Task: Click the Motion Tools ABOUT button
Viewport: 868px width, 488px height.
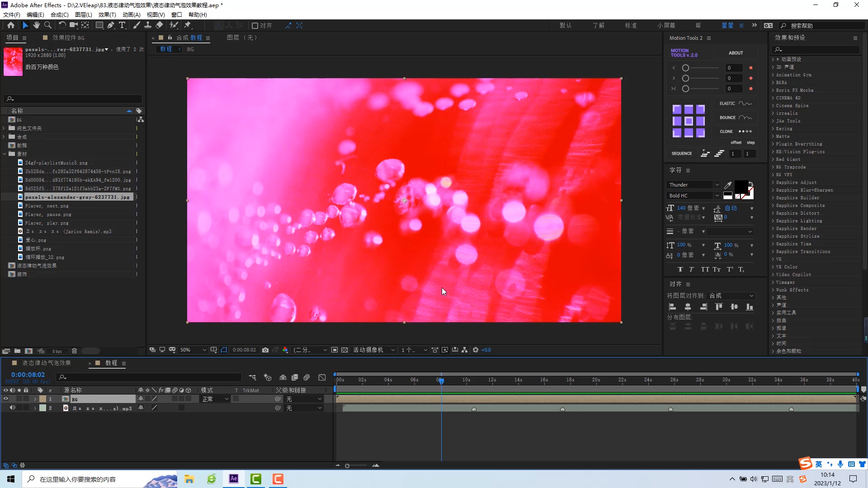Action: 736,53
